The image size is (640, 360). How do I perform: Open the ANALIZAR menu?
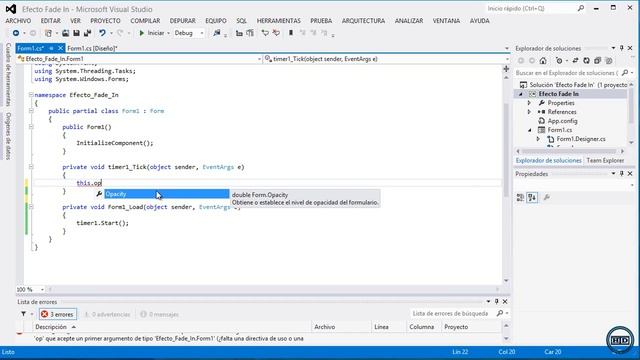click(x=409, y=21)
